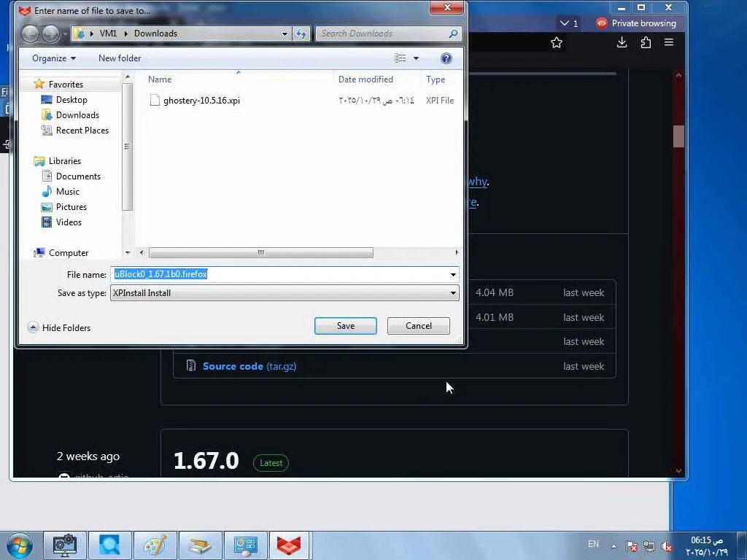Click the 4.04 MB asset size text

pos(495,293)
